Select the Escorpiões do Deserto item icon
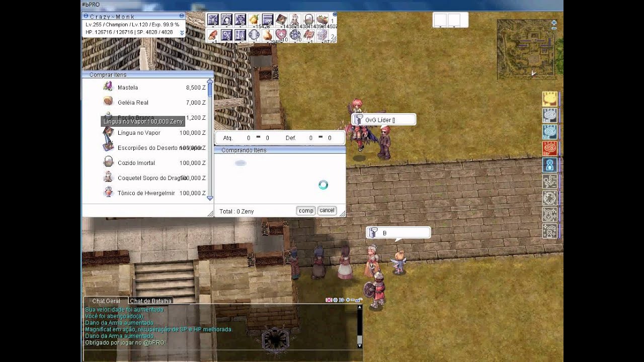The height and width of the screenshot is (362, 644). 108,147
